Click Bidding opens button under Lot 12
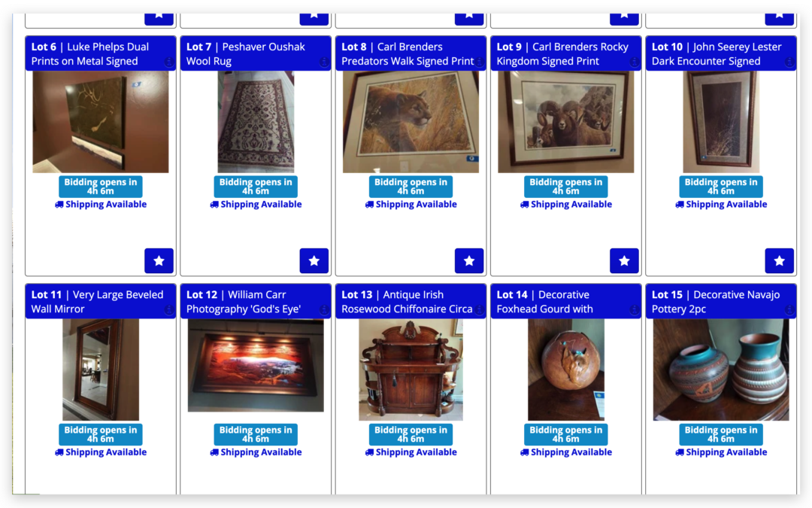The image size is (812, 508). coord(256,434)
